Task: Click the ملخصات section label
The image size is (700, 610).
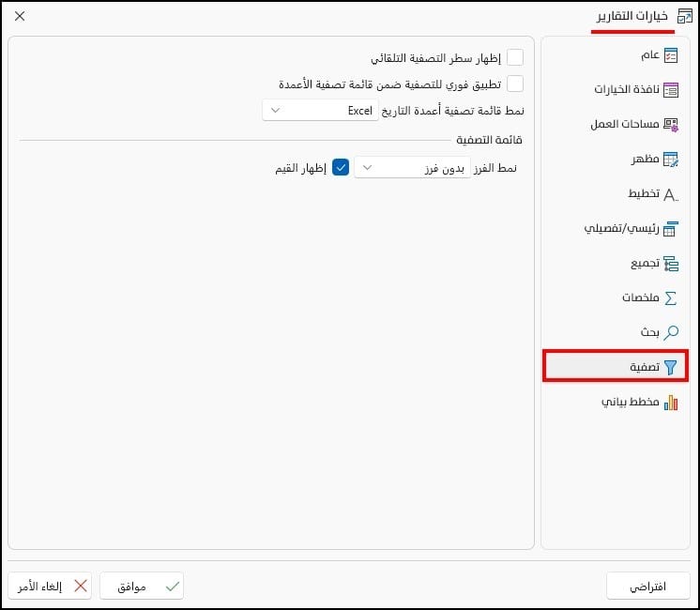Action: tap(641, 297)
